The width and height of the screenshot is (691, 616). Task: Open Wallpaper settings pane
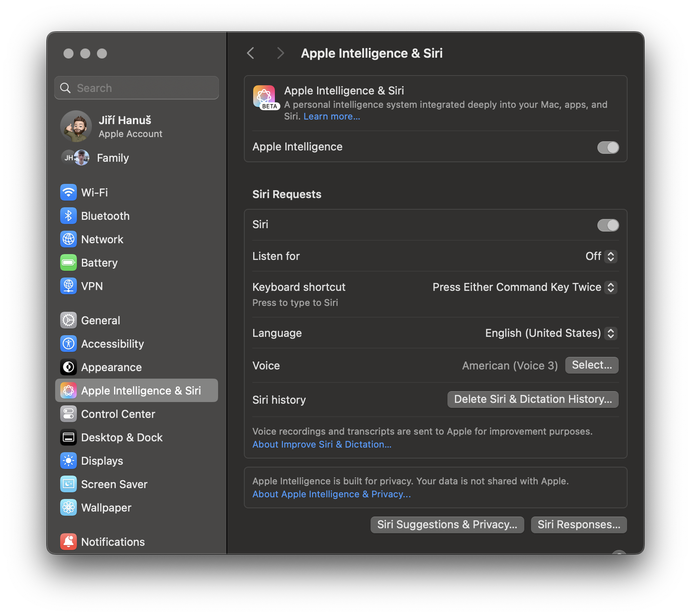(137, 507)
